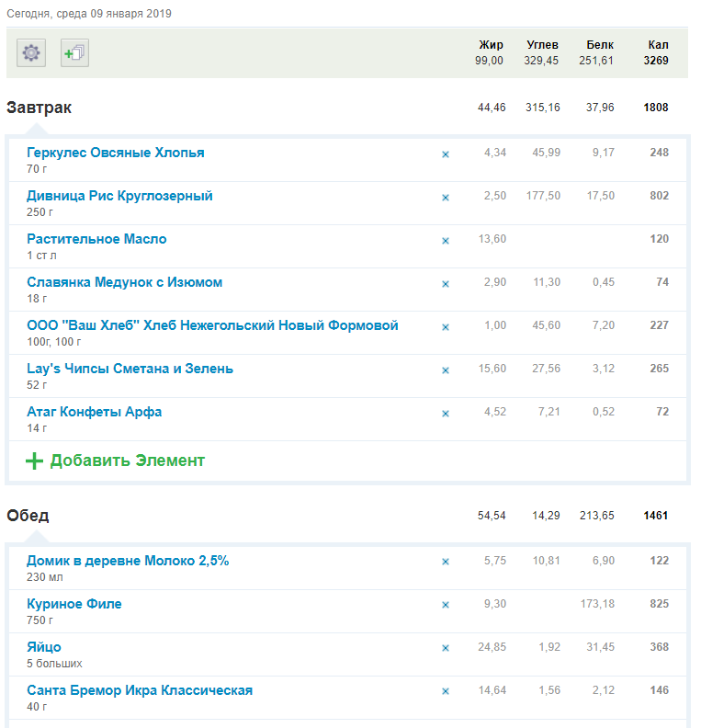Click the Жир column header

tap(491, 44)
